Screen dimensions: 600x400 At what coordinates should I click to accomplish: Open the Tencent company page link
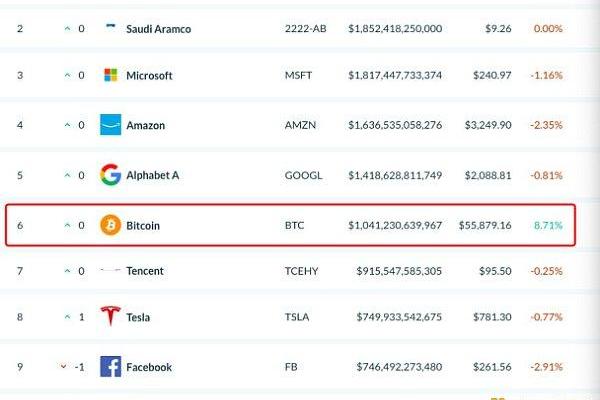(145, 271)
